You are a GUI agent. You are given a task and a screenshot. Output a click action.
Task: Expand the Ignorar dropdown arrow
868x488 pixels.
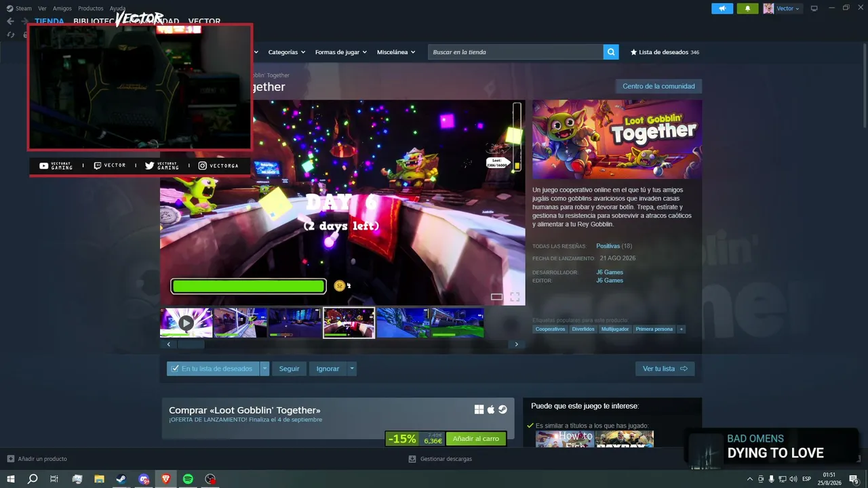click(x=351, y=369)
